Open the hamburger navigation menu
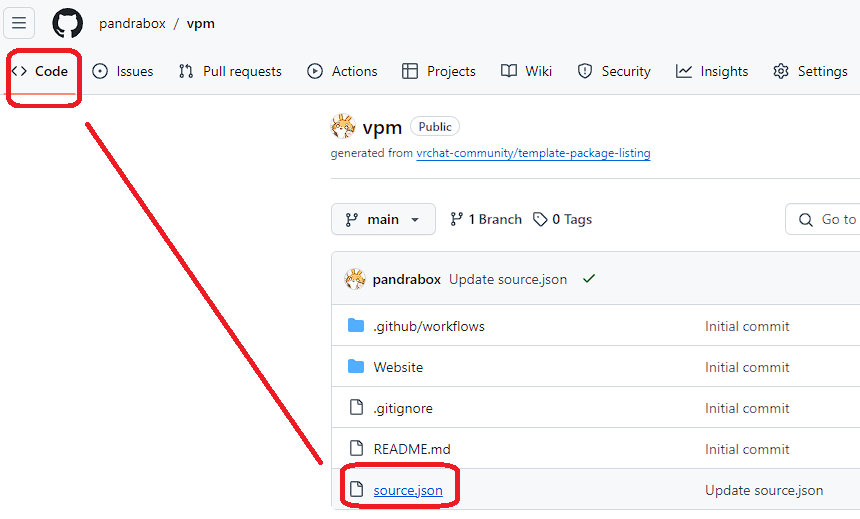860x519 pixels. pyautogui.click(x=20, y=23)
